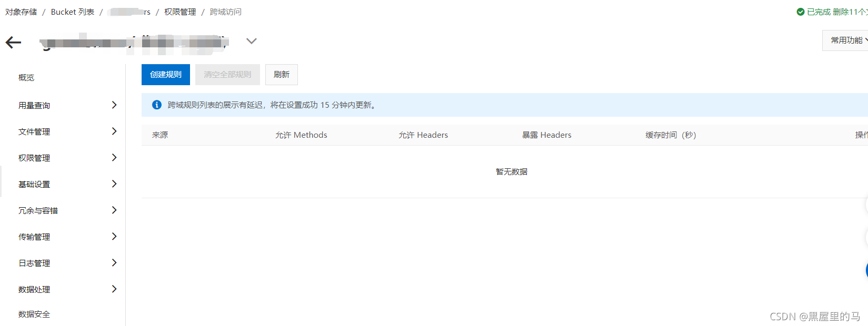Open 数据安全 in the sidebar
The image size is (868, 326).
coord(34,314)
